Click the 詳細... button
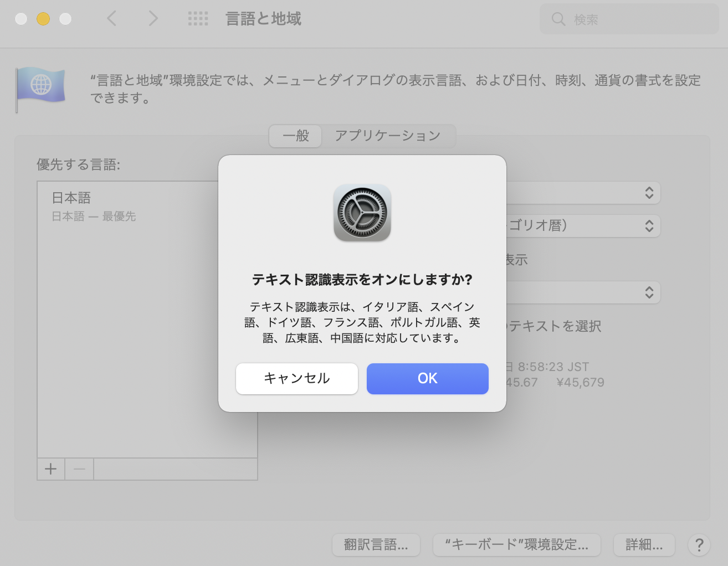This screenshot has width=728, height=566. (x=644, y=545)
